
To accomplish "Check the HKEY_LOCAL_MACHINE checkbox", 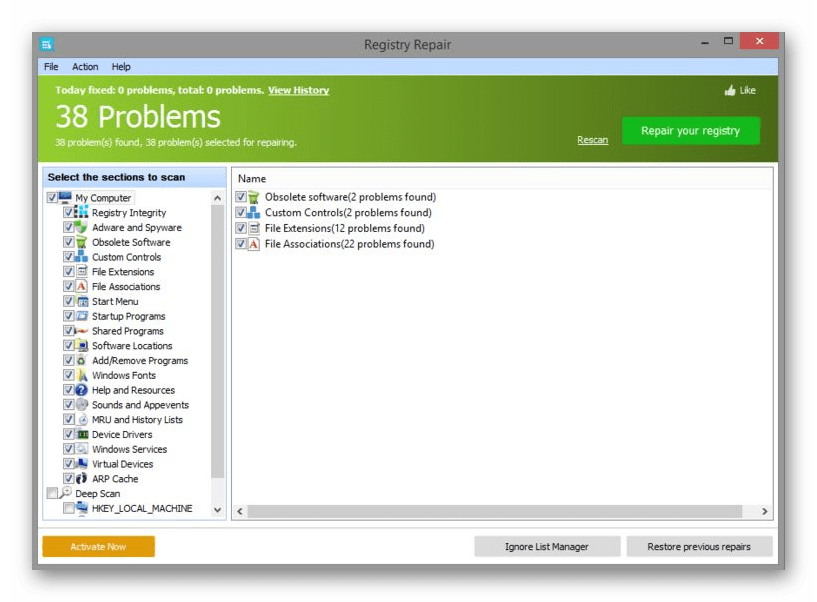I will coord(69,508).
